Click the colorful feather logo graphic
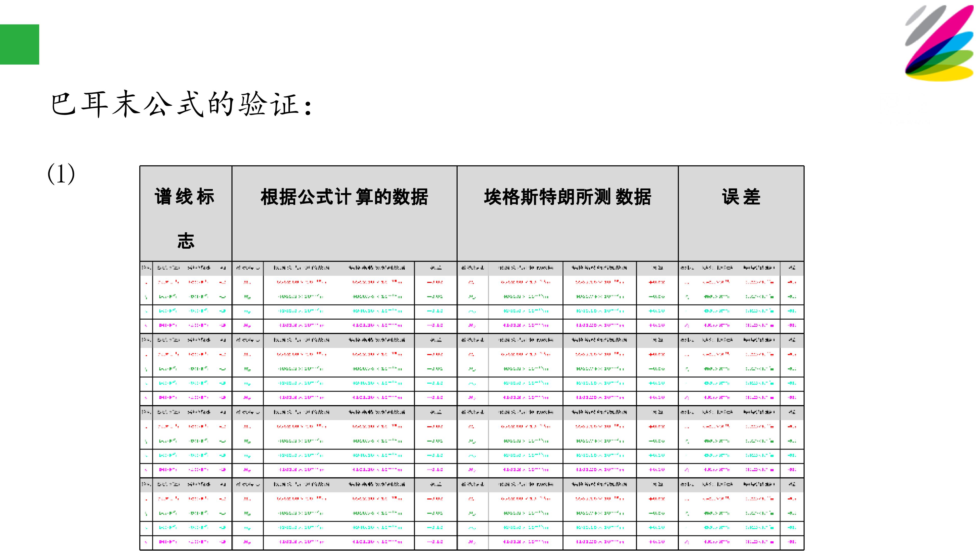Viewport: 980px width, 551px height. tap(939, 43)
